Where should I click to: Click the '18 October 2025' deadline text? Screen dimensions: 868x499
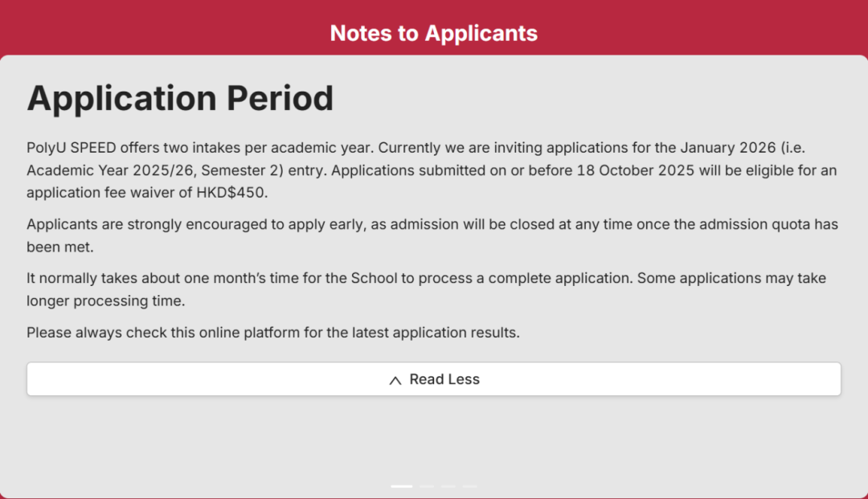pos(636,170)
